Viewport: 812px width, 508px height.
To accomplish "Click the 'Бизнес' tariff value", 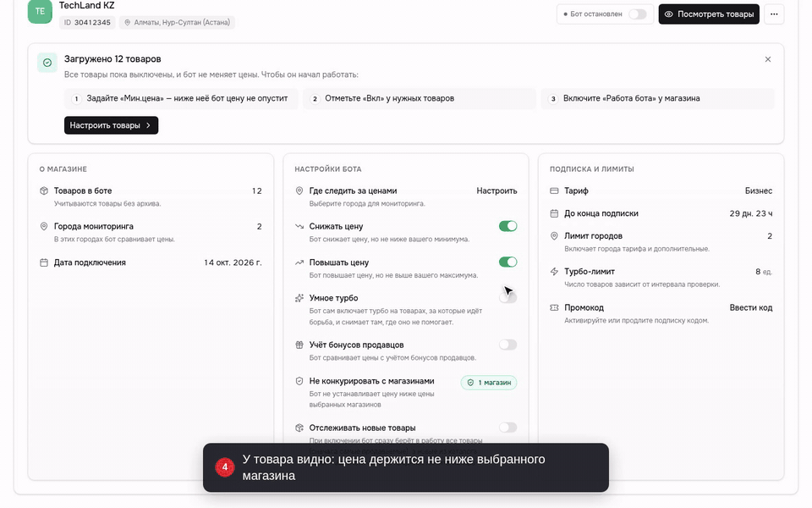I will point(759,190).
